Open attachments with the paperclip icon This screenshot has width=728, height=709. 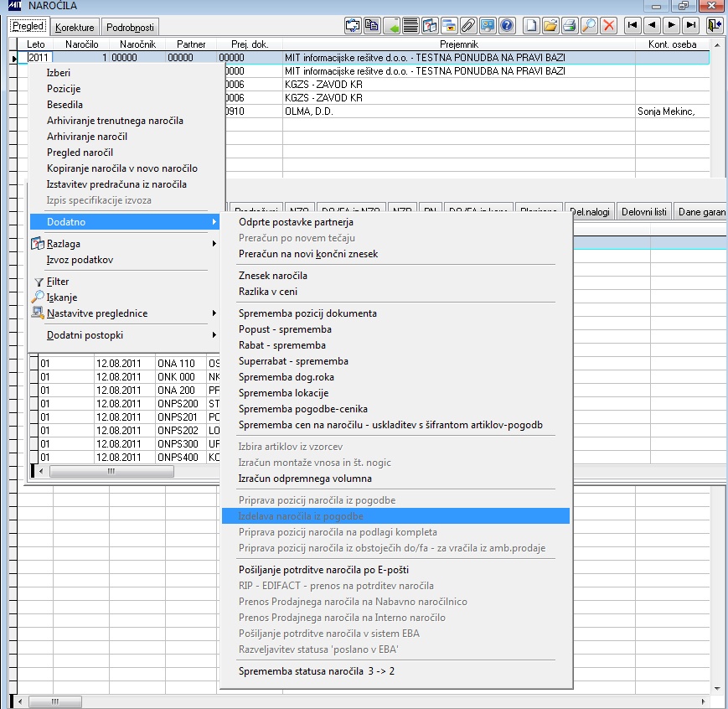468,25
